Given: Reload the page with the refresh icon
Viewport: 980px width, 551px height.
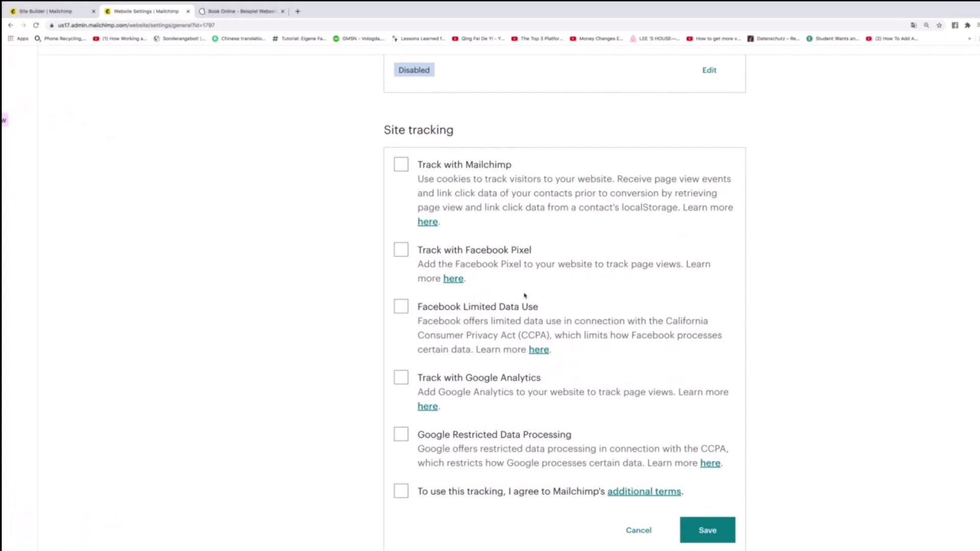Looking at the screenshot, I should coord(36,25).
